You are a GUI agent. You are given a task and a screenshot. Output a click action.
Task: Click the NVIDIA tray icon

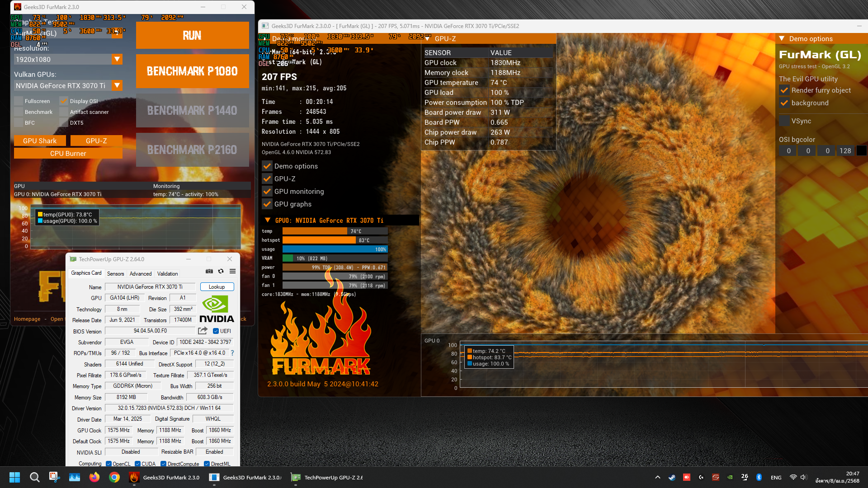pos(730,477)
